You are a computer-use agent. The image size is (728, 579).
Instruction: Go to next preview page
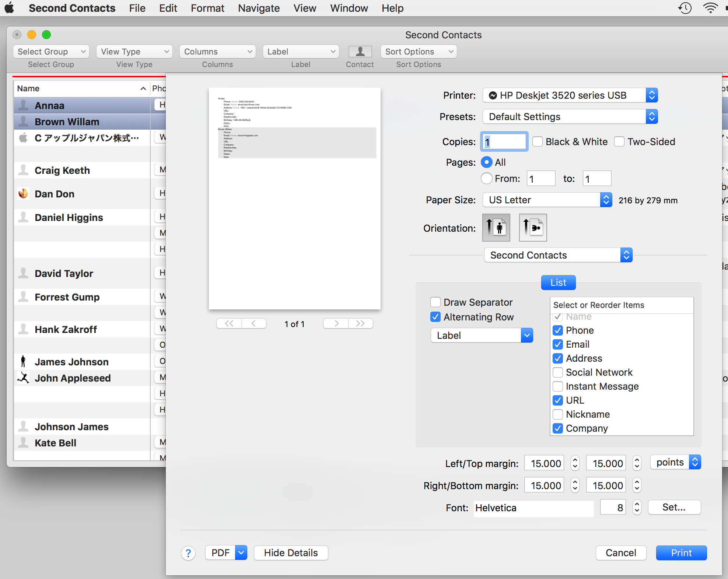click(336, 323)
